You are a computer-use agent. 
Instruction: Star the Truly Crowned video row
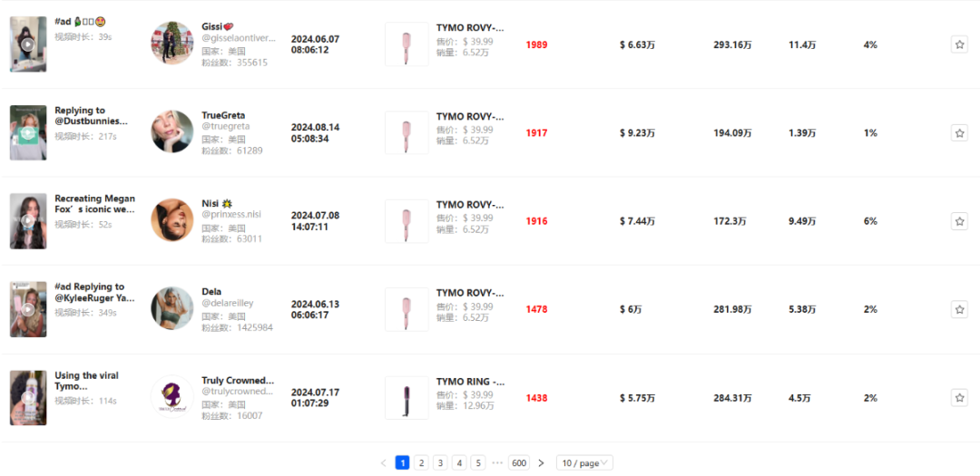(x=959, y=398)
